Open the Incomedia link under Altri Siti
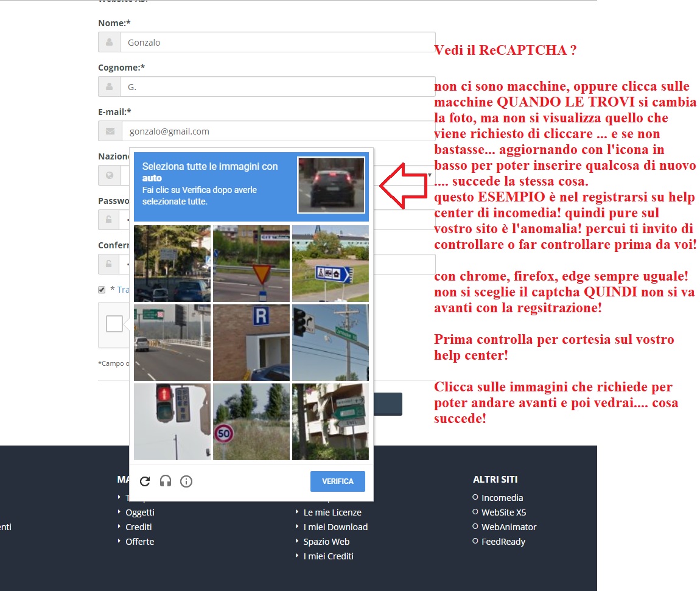Image resolution: width=700 pixels, height=591 pixels. click(502, 498)
